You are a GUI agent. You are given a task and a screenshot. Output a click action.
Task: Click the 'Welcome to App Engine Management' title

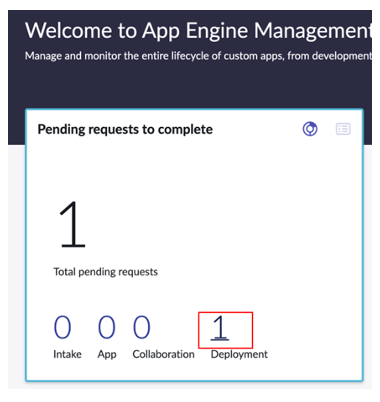tap(198, 31)
